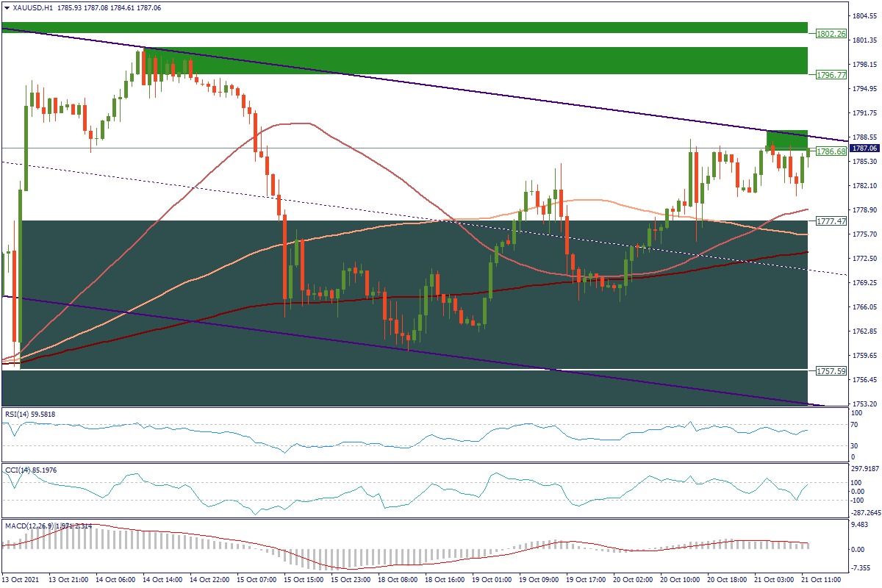
Task: Select the wide green band above 1796.77
Action: point(478,60)
